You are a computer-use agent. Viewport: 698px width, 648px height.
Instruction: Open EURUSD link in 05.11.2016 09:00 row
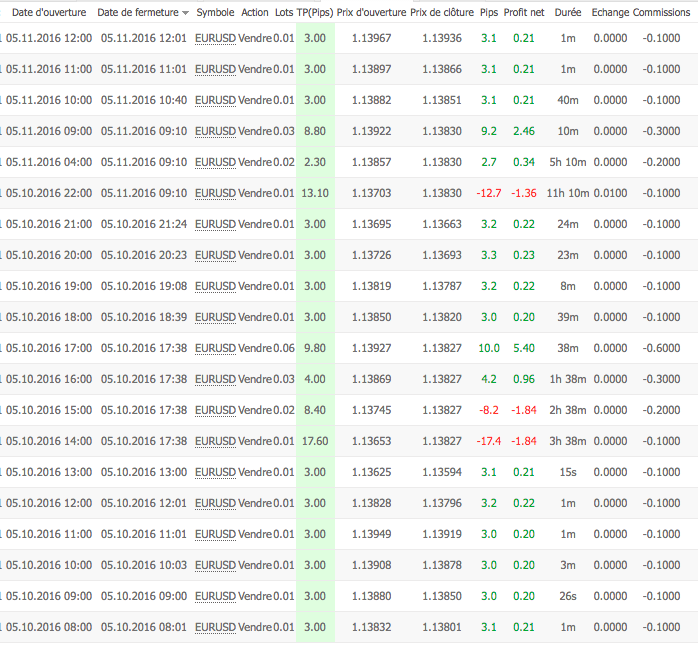pyautogui.click(x=215, y=131)
